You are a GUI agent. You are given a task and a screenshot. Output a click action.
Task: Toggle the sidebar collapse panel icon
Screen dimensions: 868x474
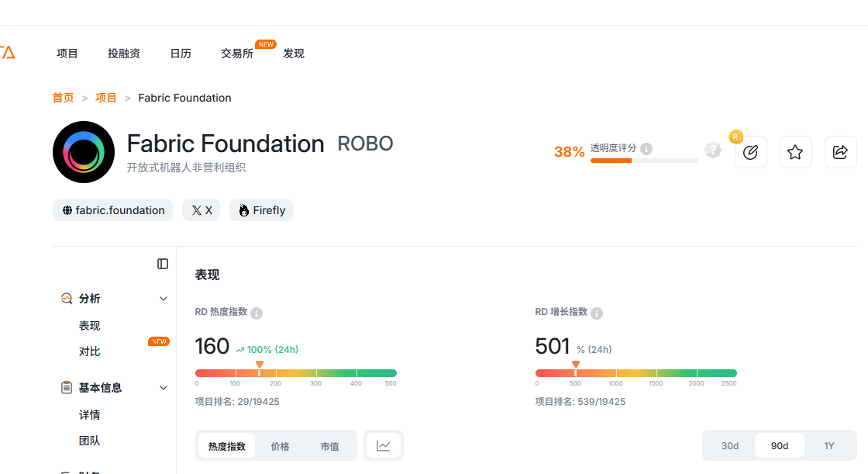coord(163,264)
